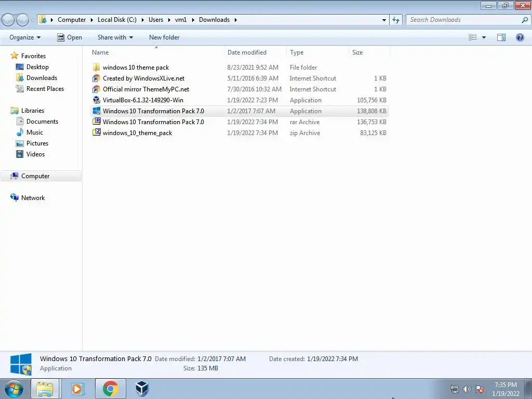Viewport: 532px width, 399px height.
Task: Expand the arrow after Downloads in the address bar
Action: pyautogui.click(x=235, y=20)
